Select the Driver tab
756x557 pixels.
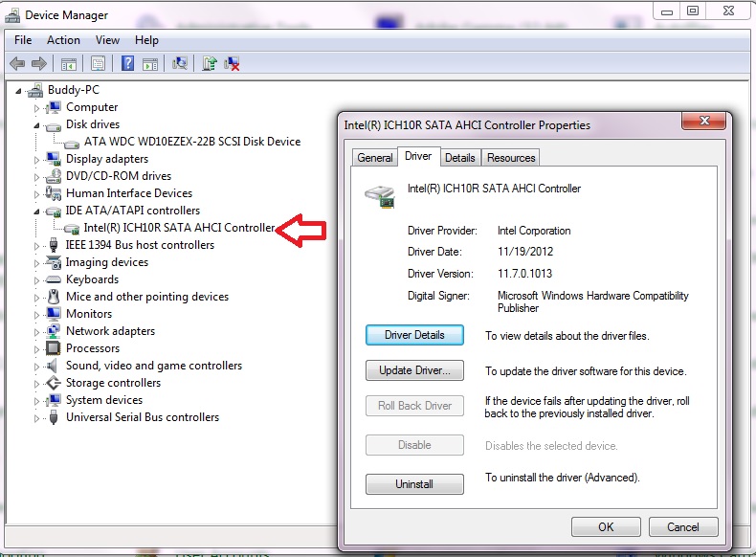click(418, 156)
